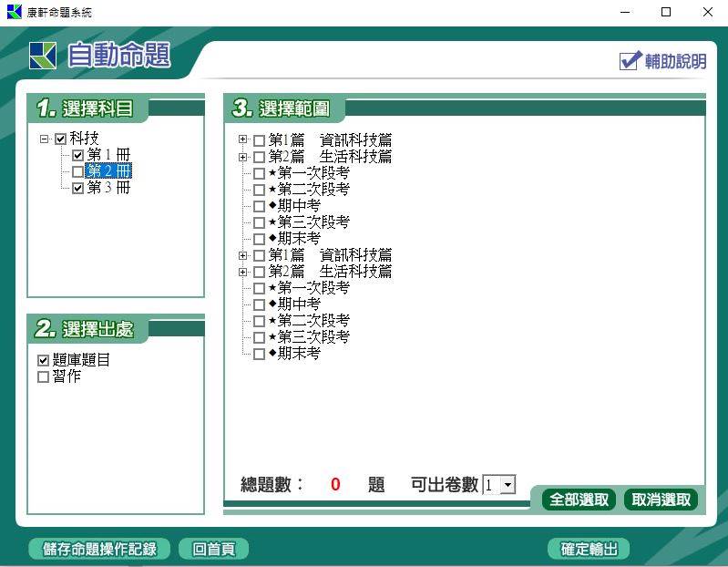Select the 第 3 冊 tree label
Viewport: 728px width, 567px height.
point(108,188)
